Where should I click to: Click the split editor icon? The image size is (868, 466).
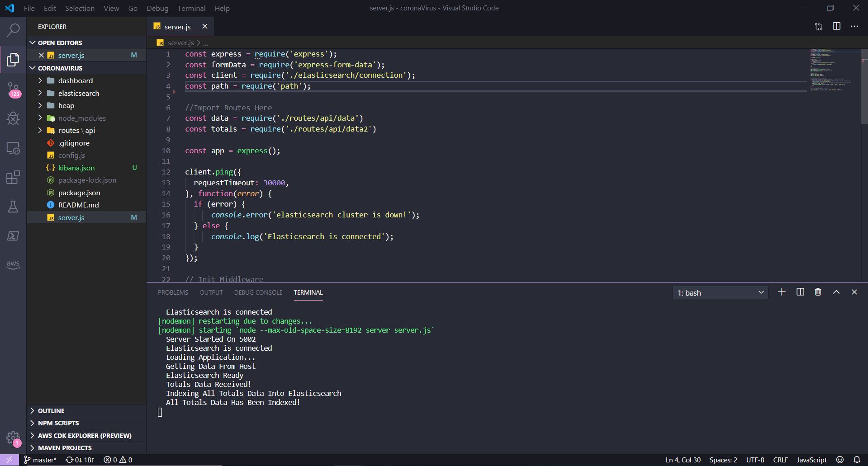click(836, 27)
